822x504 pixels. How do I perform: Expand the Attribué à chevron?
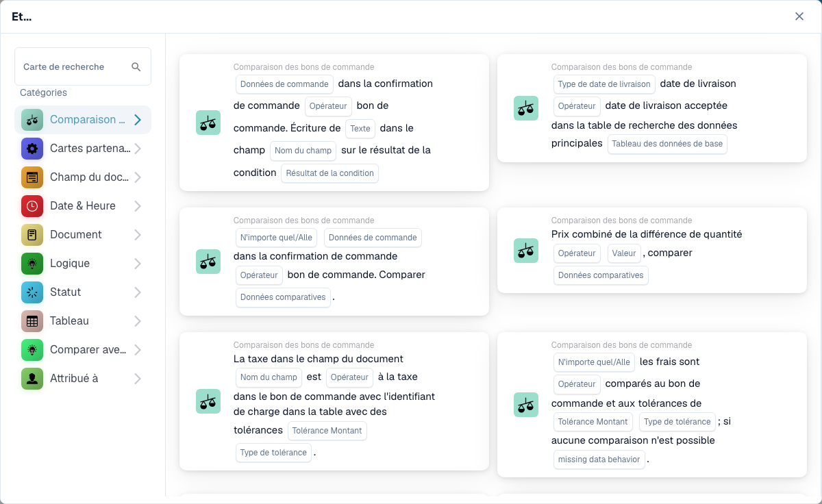pos(138,379)
